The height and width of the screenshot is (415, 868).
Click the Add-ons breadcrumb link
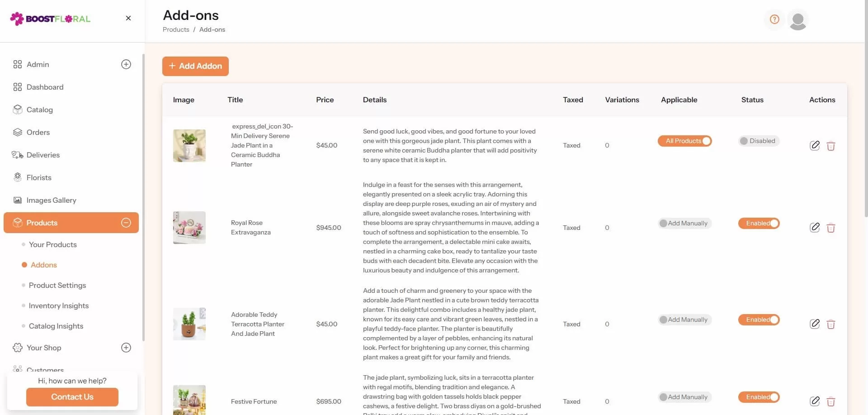[x=212, y=29]
